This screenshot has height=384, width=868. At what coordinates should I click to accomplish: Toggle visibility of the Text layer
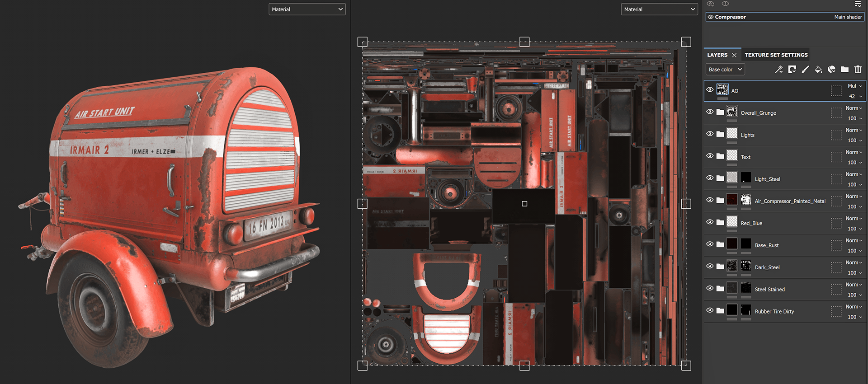(x=710, y=156)
